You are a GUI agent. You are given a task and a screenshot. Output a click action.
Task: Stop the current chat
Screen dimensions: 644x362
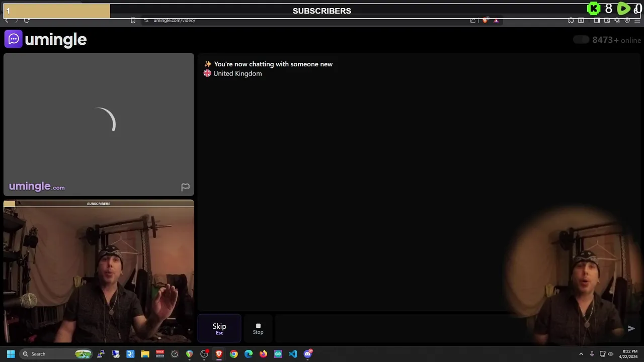pos(258,329)
